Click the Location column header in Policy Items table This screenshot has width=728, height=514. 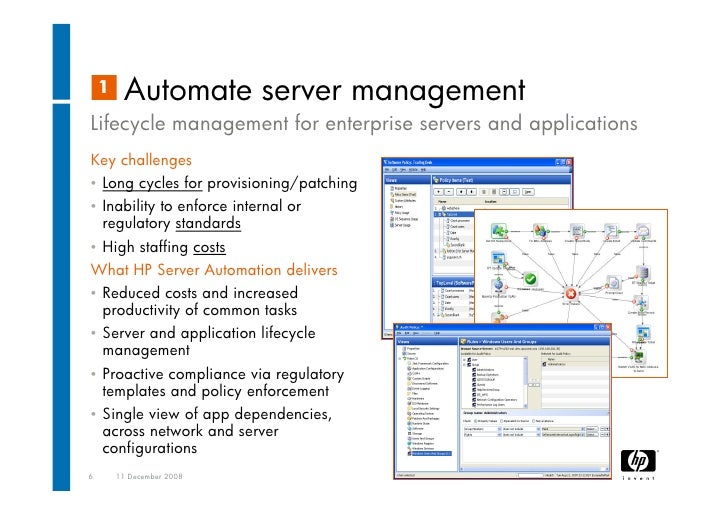(x=491, y=202)
